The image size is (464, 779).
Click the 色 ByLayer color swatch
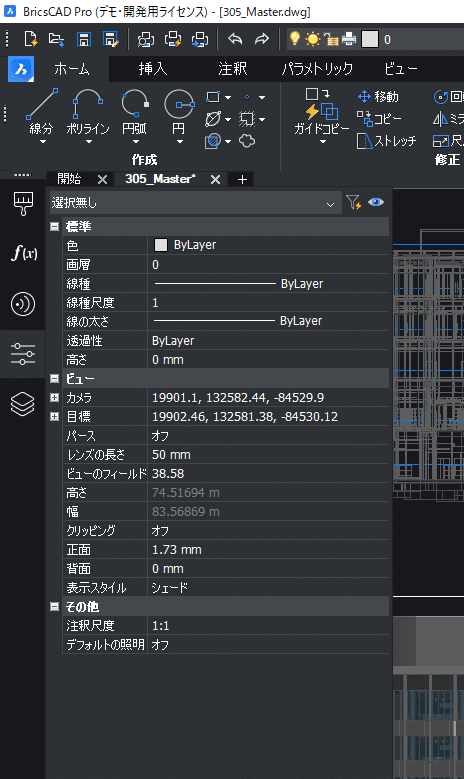click(x=161, y=245)
